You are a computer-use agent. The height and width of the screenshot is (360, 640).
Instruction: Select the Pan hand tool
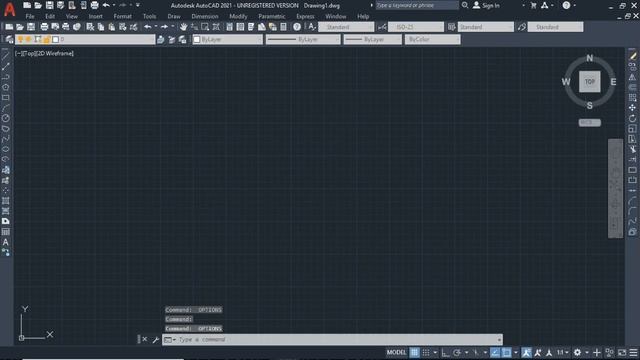[x=184, y=27]
